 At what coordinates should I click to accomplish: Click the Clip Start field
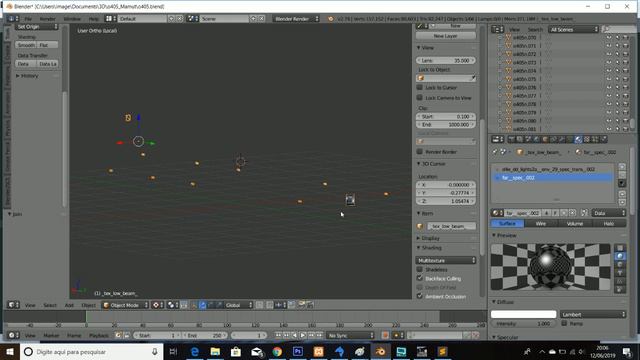pyautogui.click(x=446, y=116)
